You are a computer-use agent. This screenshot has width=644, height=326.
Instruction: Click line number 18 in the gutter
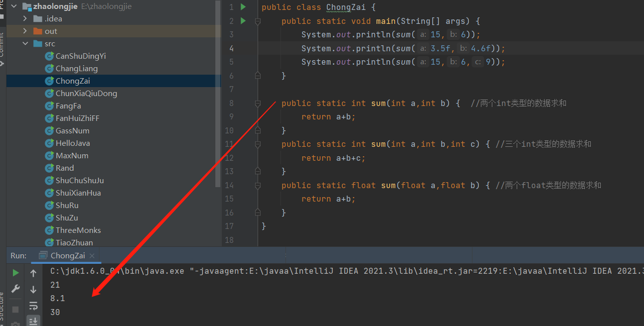coord(229,240)
